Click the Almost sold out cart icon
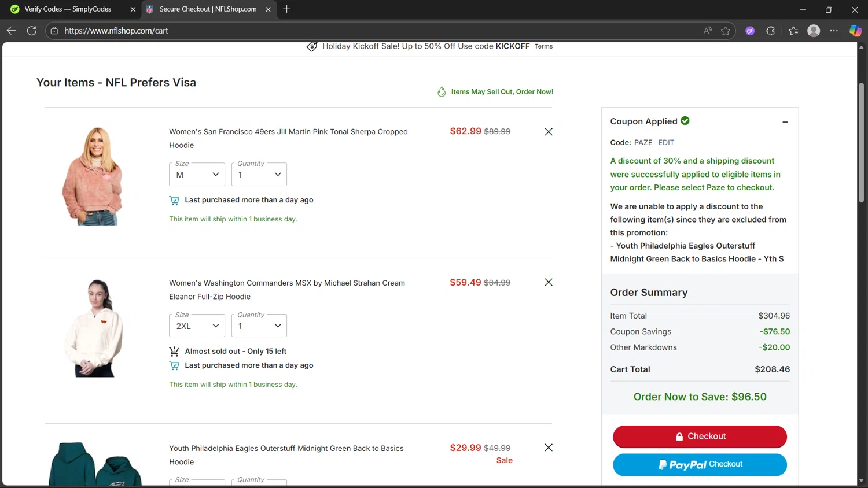The height and width of the screenshot is (488, 868). 174,352
